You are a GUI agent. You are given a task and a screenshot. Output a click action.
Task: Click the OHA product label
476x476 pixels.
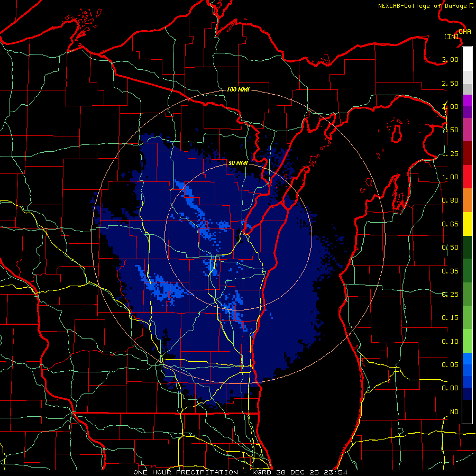(x=465, y=32)
